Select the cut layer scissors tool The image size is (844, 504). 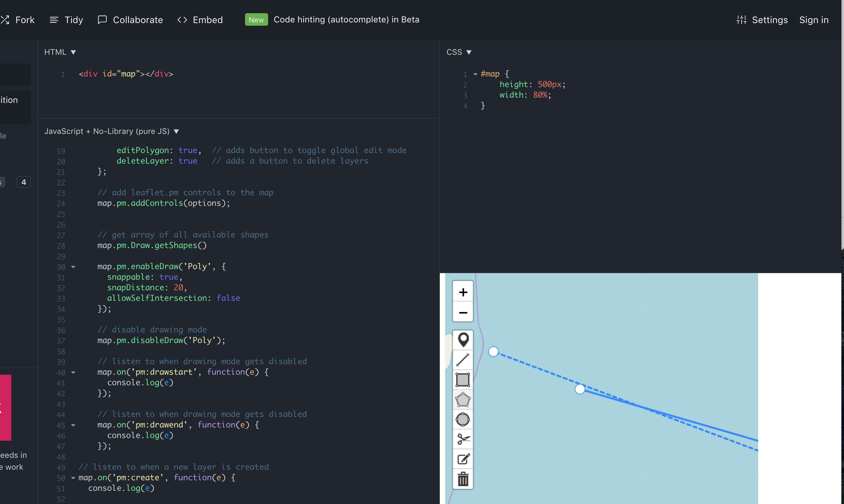(463, 439)
